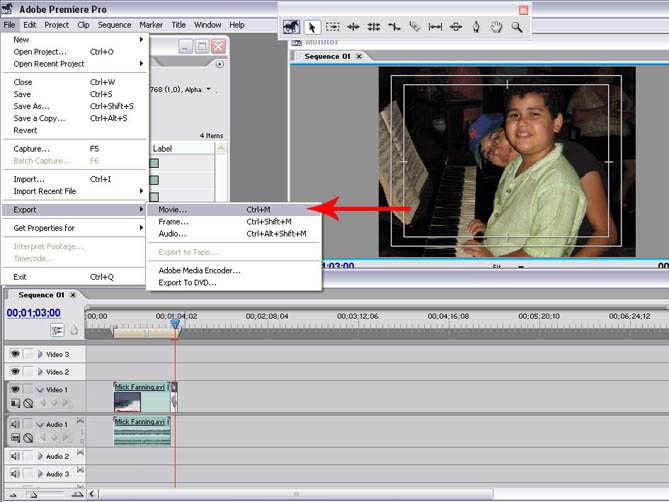
Task: Expand the Audio 3 track
Action: pos(41,474)
